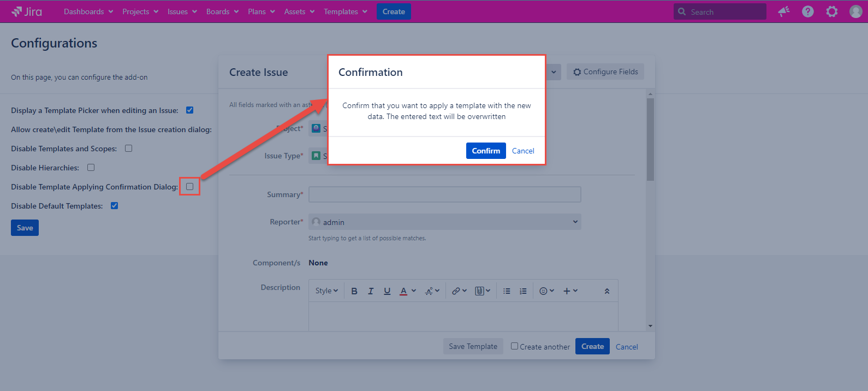The height and width of the screenshot is (391, 868).
Task: Click the Bold formatting icon
Action: pyautogui.click(x=354, y=291)
